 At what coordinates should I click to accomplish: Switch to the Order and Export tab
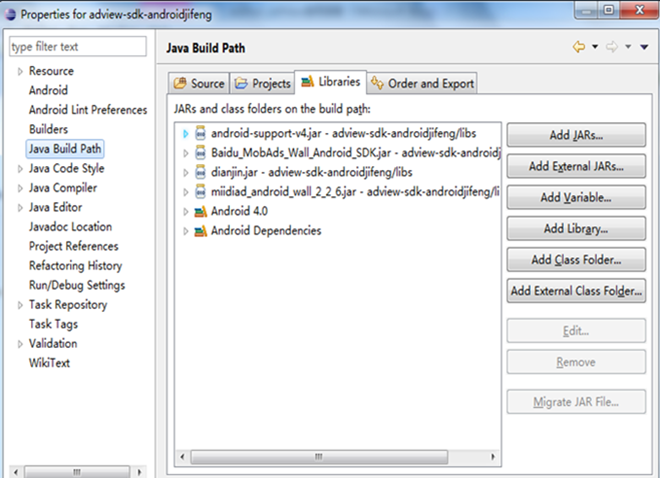click(x=423, y=84)
